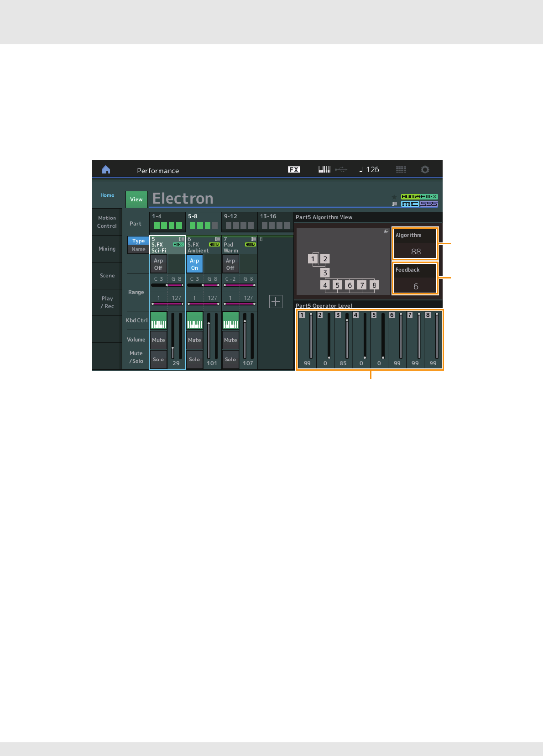543x756 pixels.
Task: Switch part display to Type
Action: click(x=138, y=241)
